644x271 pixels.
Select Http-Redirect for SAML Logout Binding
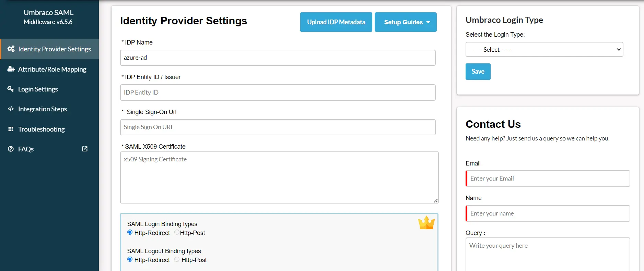point(130,259)
